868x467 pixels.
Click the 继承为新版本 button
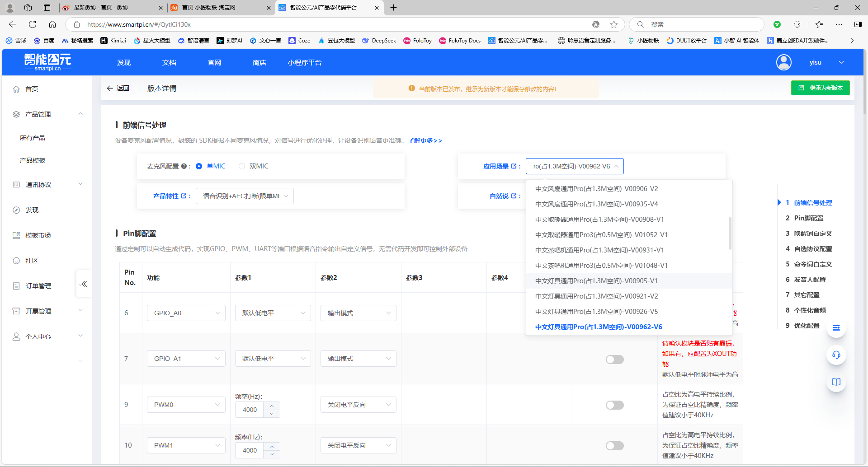(x=820, y=88)
